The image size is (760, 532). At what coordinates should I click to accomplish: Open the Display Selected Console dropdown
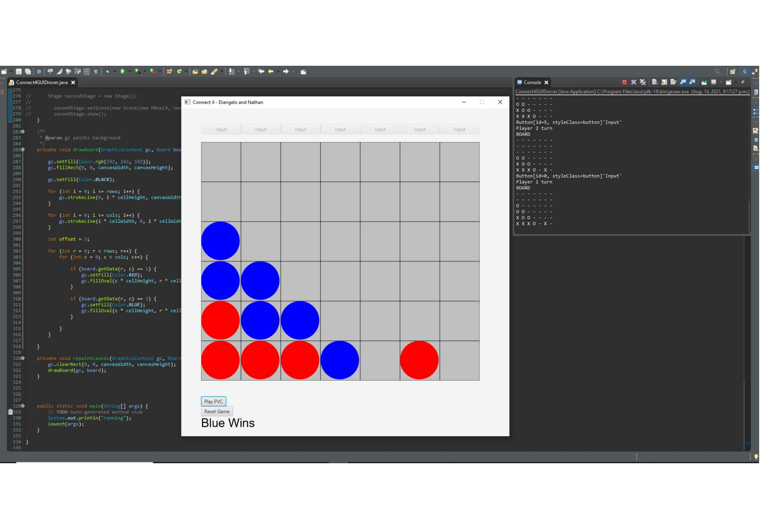(721, 82)
